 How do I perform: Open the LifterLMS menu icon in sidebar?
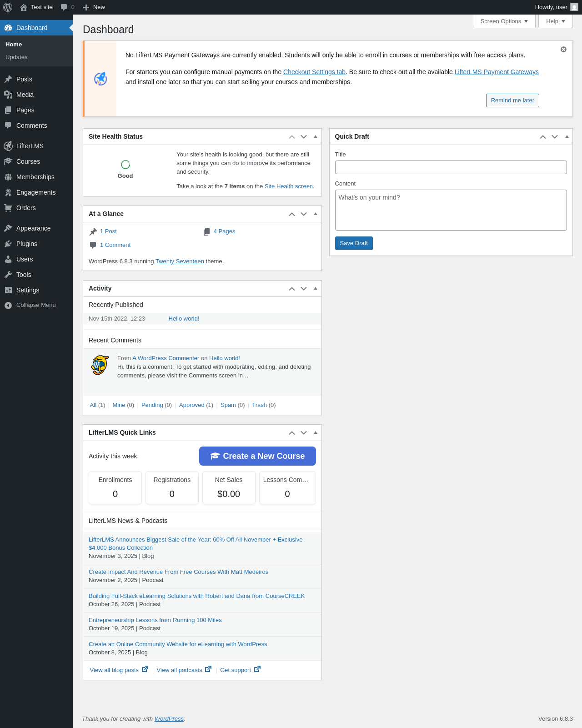click(x=8, y=146)
